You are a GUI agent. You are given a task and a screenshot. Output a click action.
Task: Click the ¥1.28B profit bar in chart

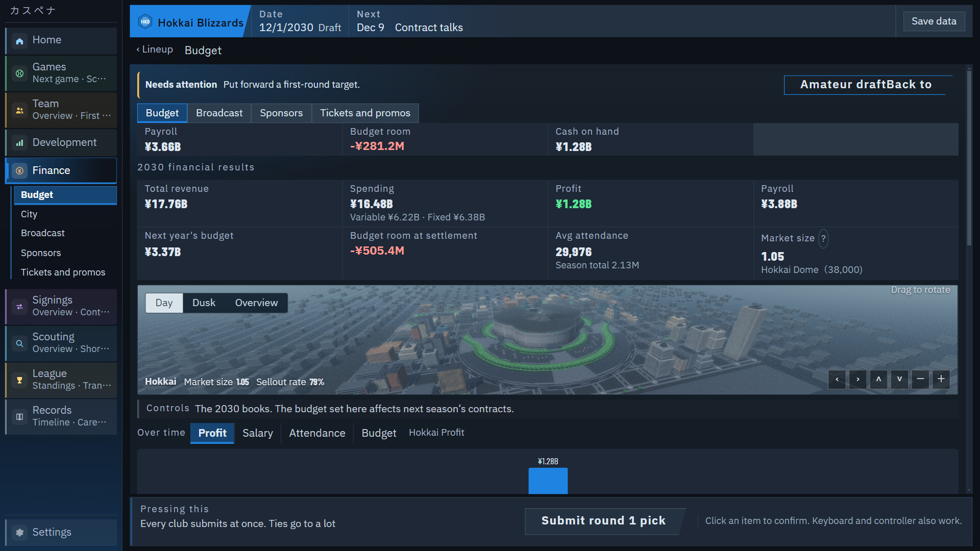tap(548, 481)
